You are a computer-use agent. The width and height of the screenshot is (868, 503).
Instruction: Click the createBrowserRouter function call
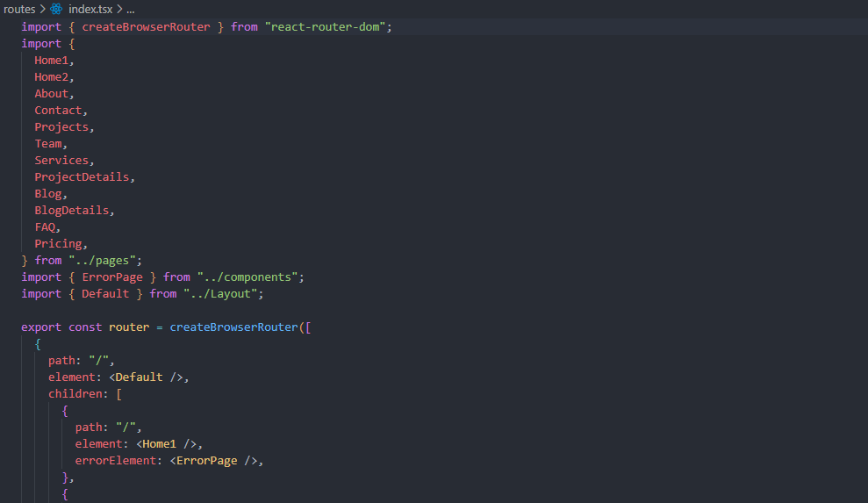[233, 327]
